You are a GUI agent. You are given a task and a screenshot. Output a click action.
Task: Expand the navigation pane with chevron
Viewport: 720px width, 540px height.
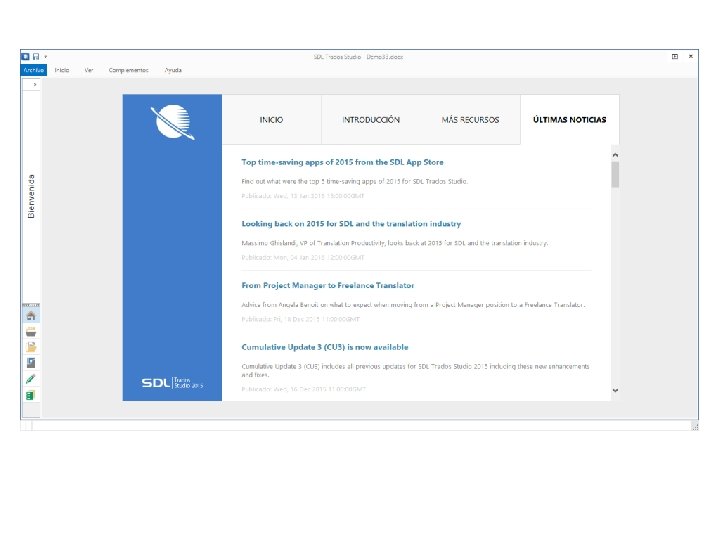coord(35,84)
